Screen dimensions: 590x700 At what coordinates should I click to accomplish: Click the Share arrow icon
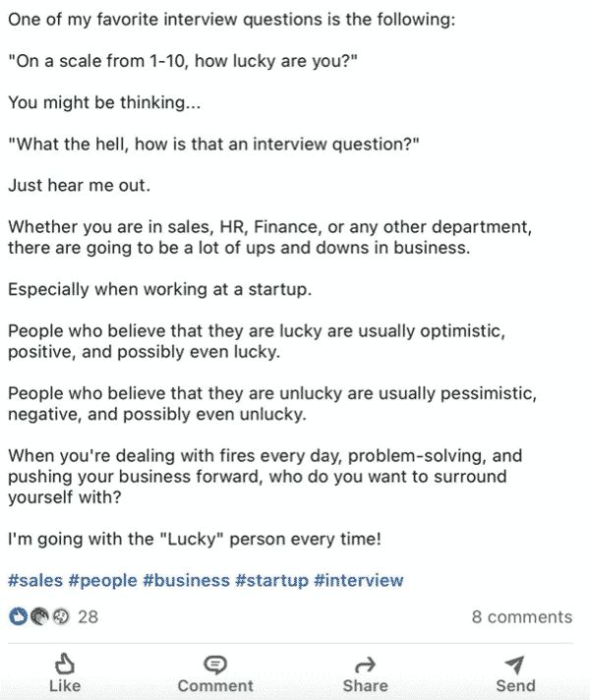coord(366,665)
